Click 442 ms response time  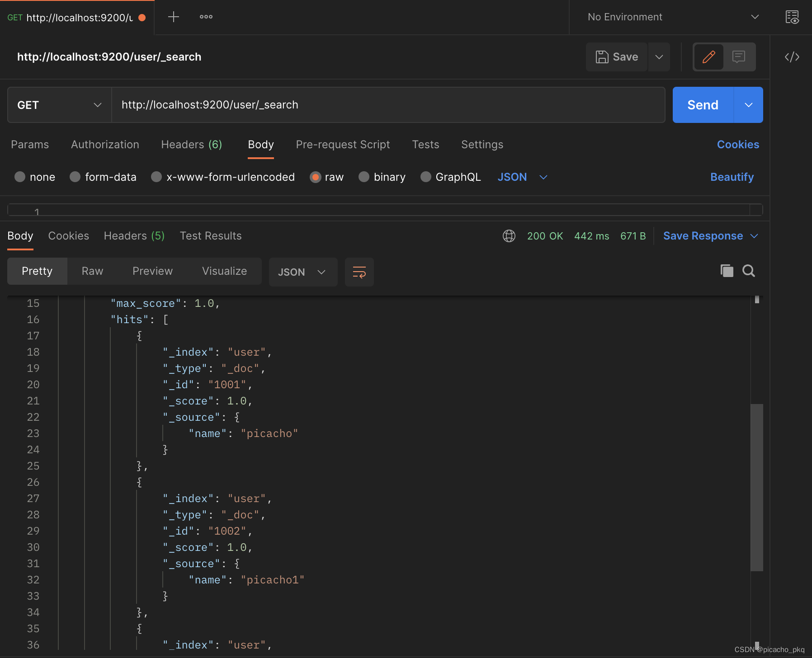[x=592, y=236]
